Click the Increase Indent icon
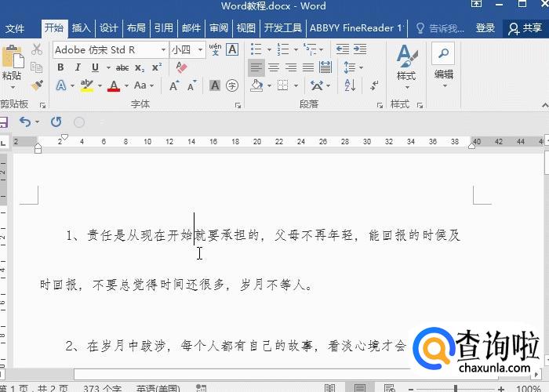This screenshot has width=549, height=392. click(x=362, y=49)
